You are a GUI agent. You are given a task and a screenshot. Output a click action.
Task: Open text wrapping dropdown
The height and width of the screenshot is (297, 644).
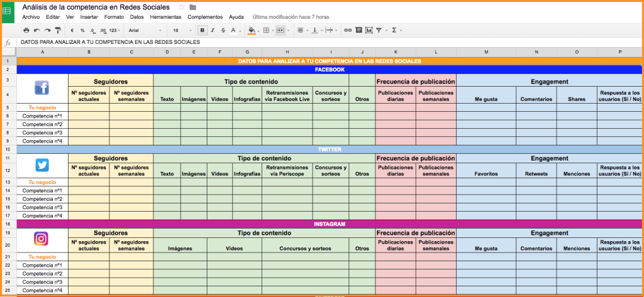[x=331, y=30]
